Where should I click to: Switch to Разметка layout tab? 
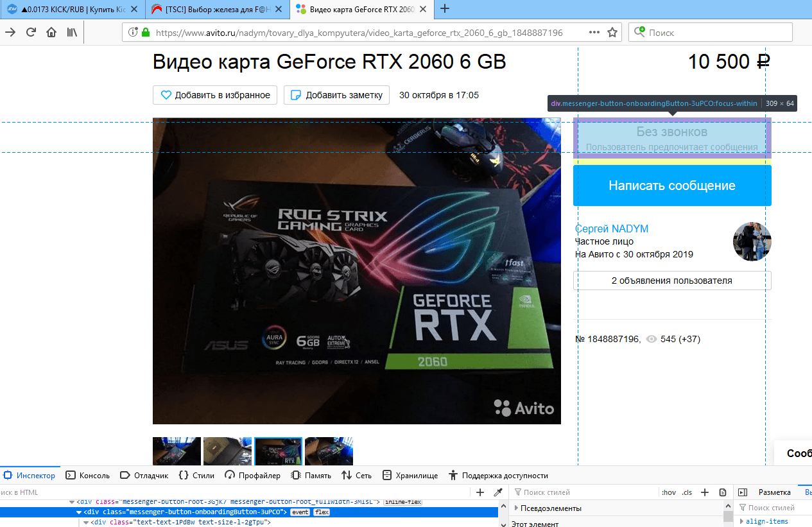775,492
